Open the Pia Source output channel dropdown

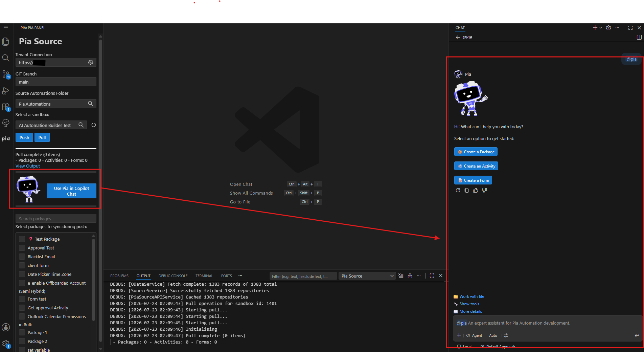[367, 276]
